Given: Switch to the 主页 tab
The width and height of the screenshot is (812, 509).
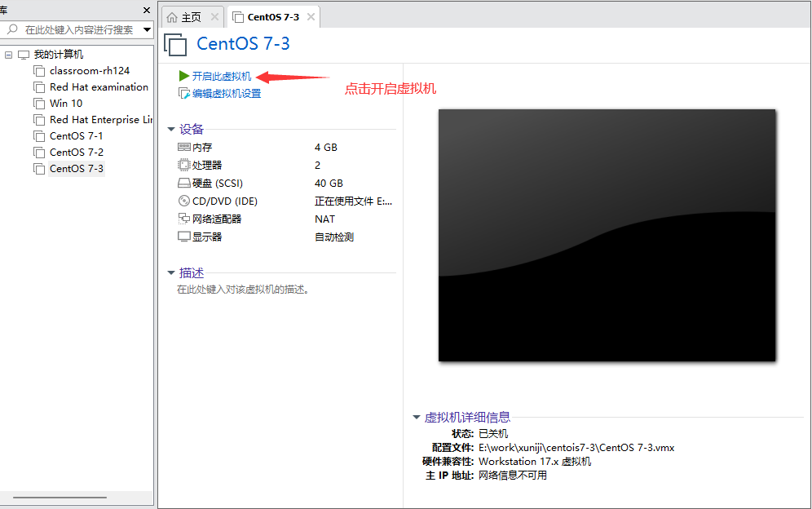Looking at the screenshot, I should (x=192, y=15).
